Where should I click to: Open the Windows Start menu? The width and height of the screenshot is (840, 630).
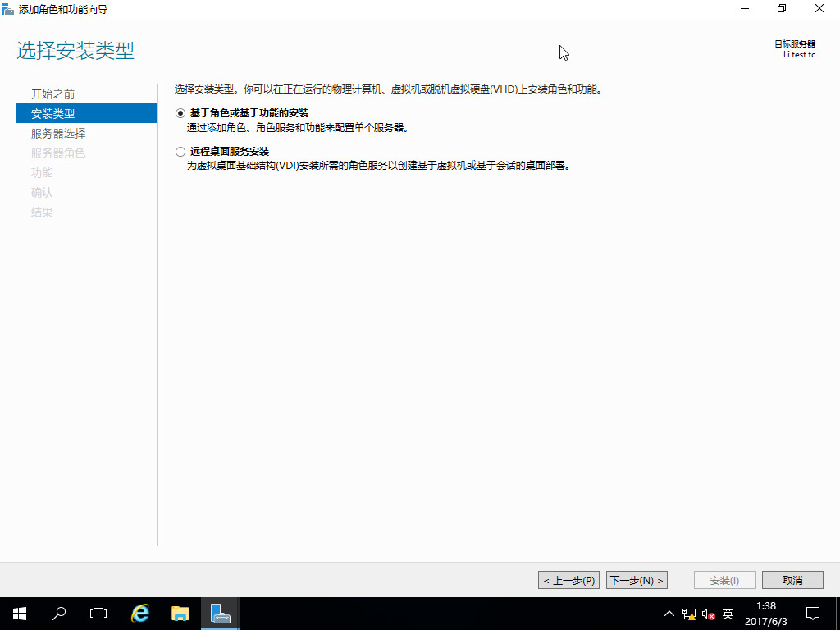20,614
